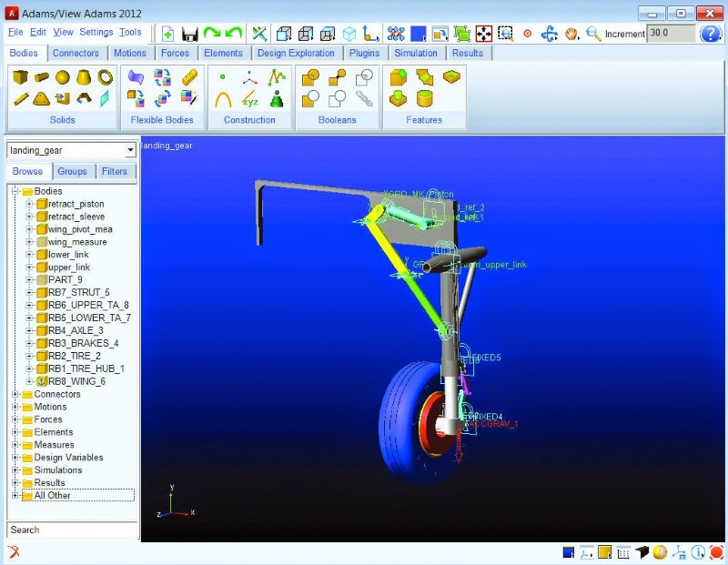
Task: Toggle the grid icon in status bar
Action: (623, 552)
